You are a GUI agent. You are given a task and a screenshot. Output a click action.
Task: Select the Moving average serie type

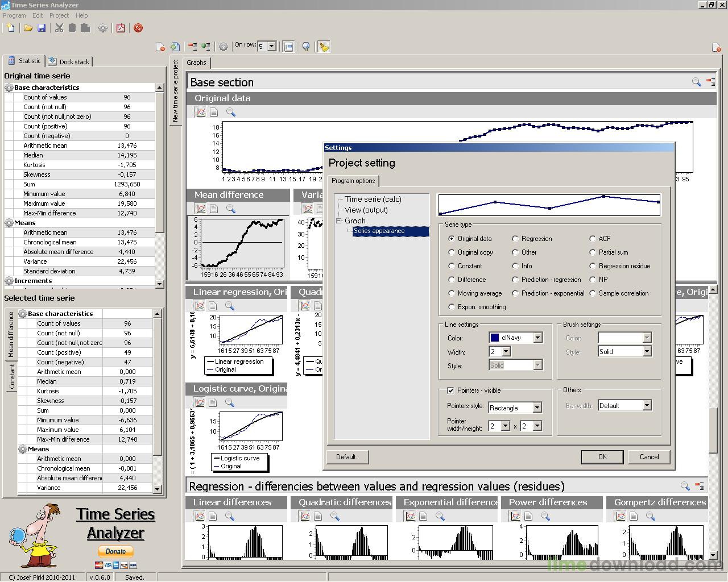click(452, 293)
